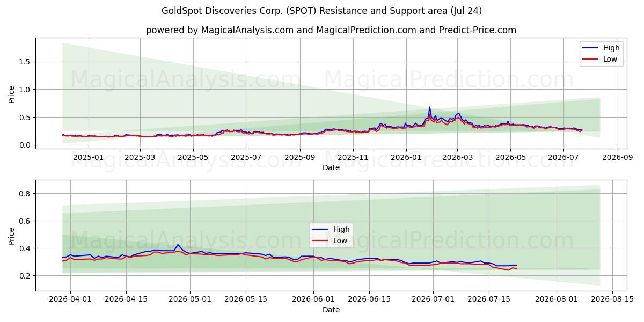
Task: Click the '2026-05' tick label
Action: coord(510,157)
